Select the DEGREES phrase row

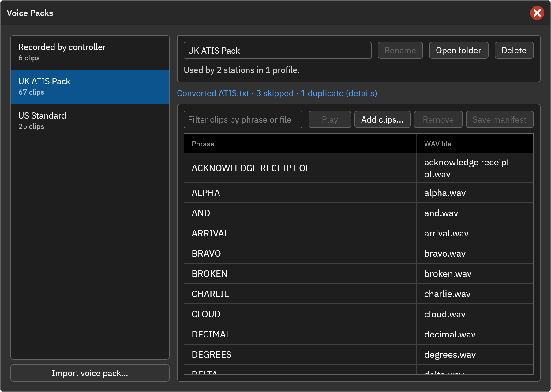click(x=358, y=355)
